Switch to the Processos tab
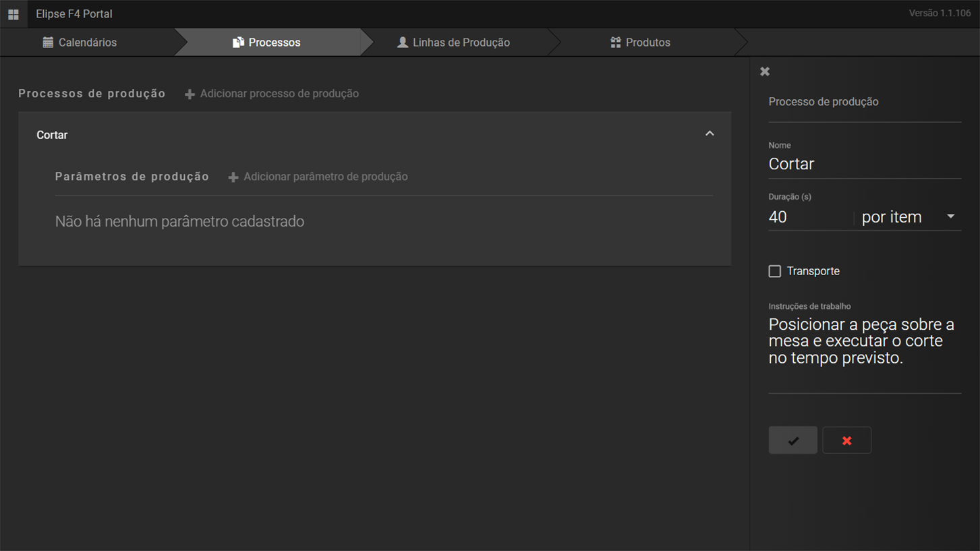980x551 pixels. click(266, 42)
